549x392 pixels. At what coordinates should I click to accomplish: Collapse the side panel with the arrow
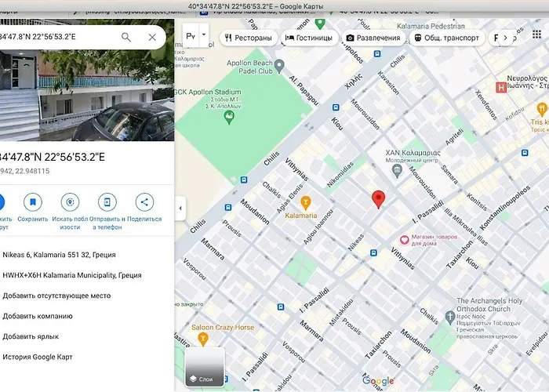pyautogui.click(x=180, y=209)
